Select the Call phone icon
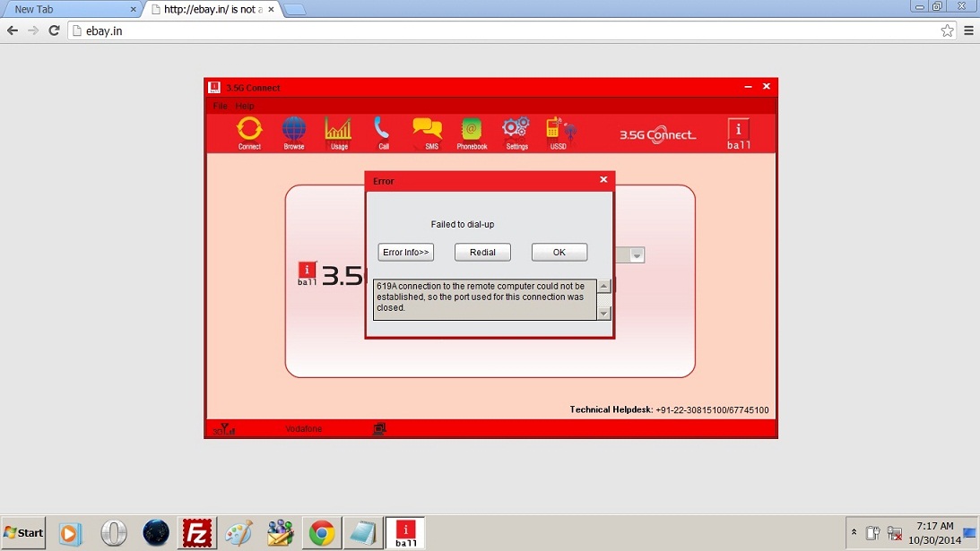Screen dimensions: 980x551 (383, 133)
